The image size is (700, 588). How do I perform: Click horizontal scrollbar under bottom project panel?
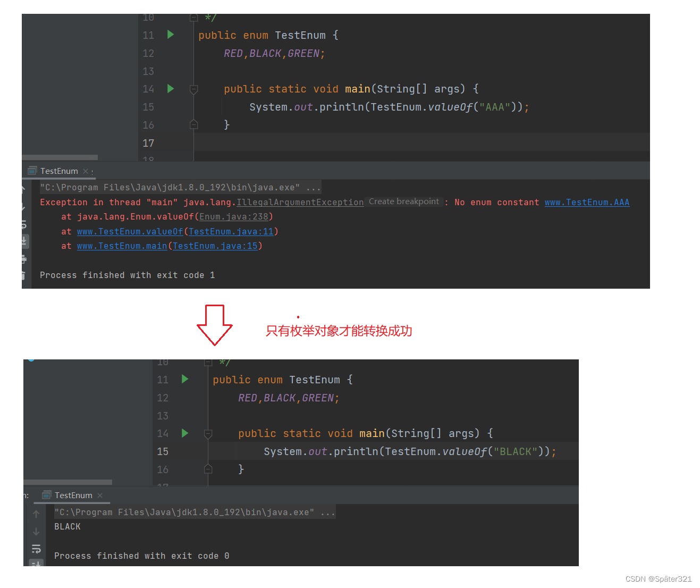click(68, 482)
